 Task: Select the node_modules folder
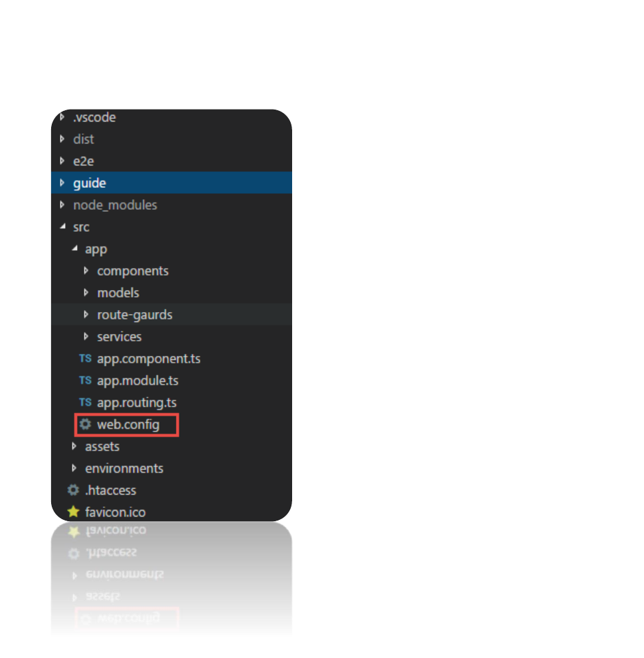coord(171,205)
